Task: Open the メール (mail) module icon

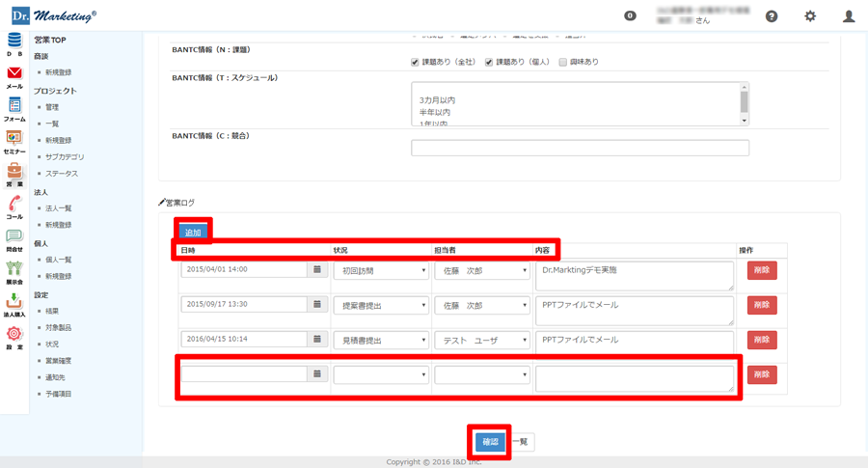Action: tap(14, 75)
